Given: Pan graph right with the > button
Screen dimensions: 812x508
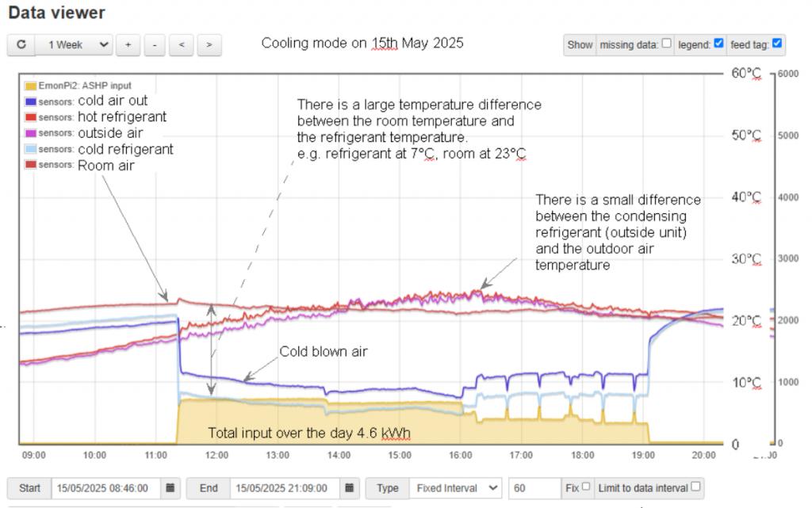Looking at the screenshot, I should [x=209, y=45].
